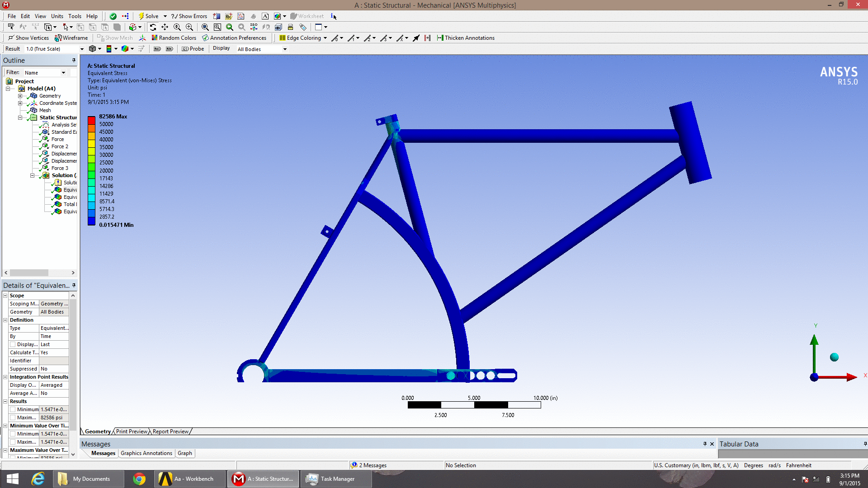Open the Display All Bodies dropdown
Image resolution: width=868 pixels, height=488 pixels.
click(x=285, y=49)
